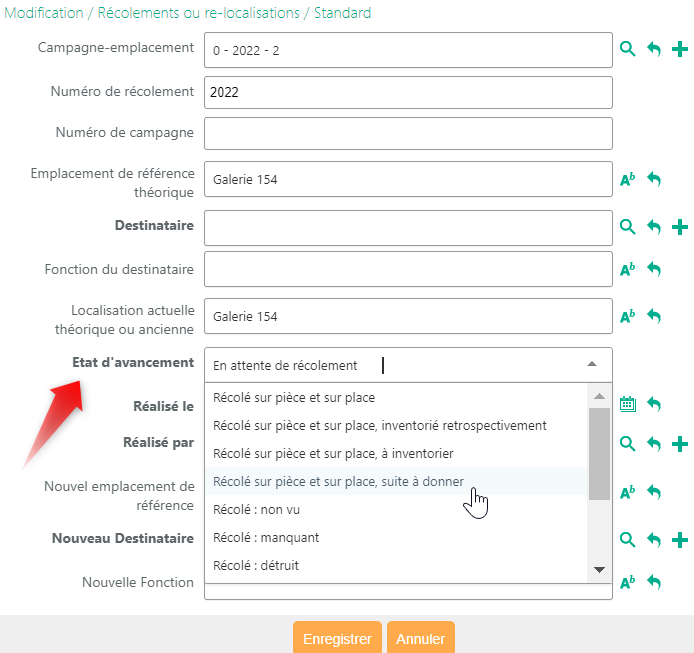Click the Annuler button
The height and width of the screenshot is (653, 694).
tap(420, 638)
